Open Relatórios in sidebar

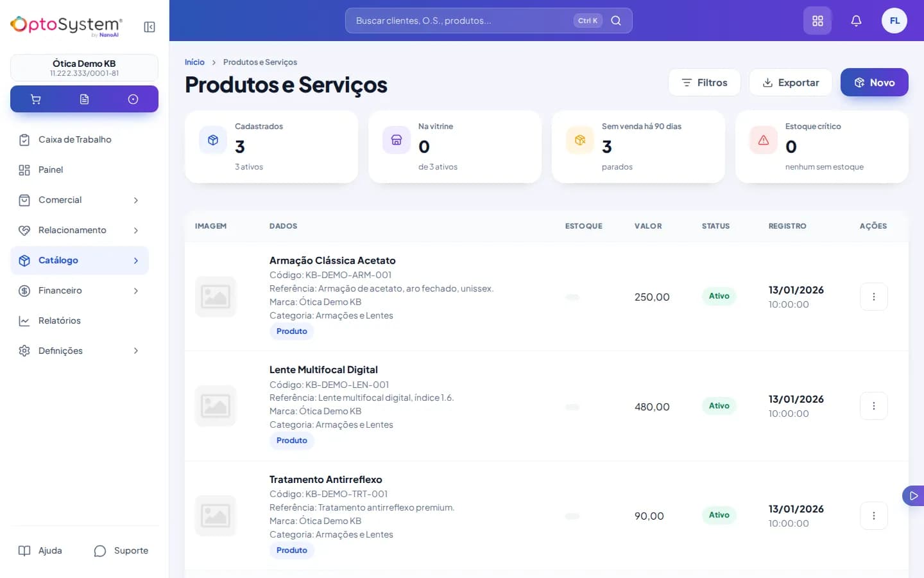point(80,320)
